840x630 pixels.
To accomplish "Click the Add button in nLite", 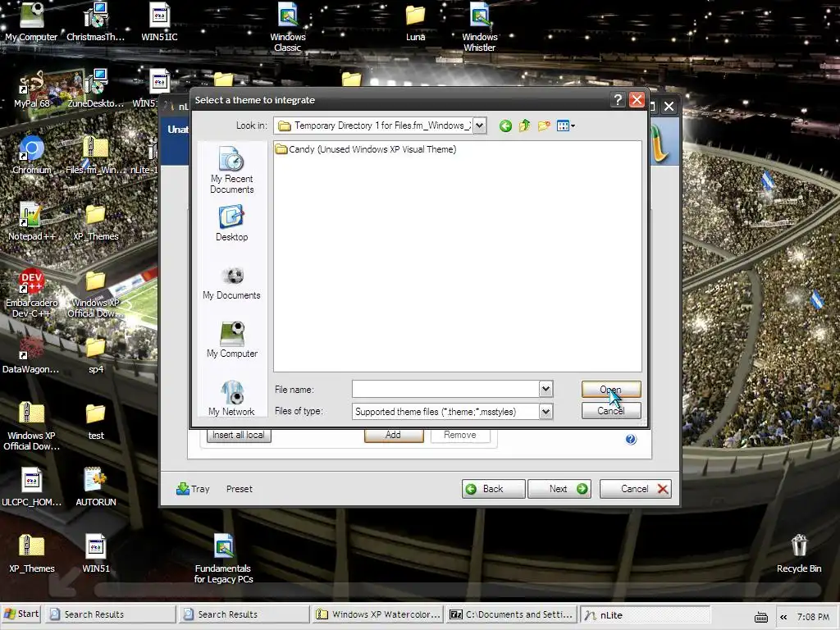I will pyautogui.click(x=393, y=435).
